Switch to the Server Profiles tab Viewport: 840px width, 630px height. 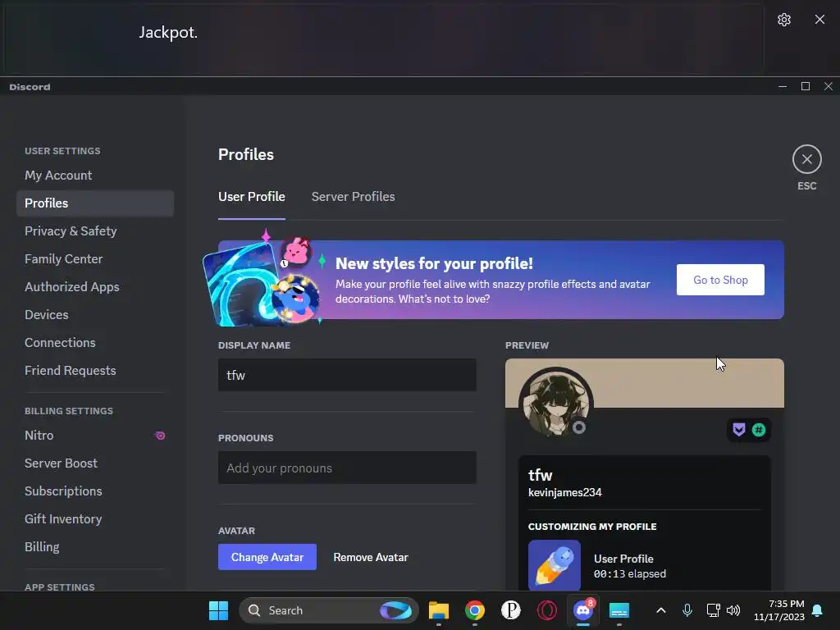point(353,197)
